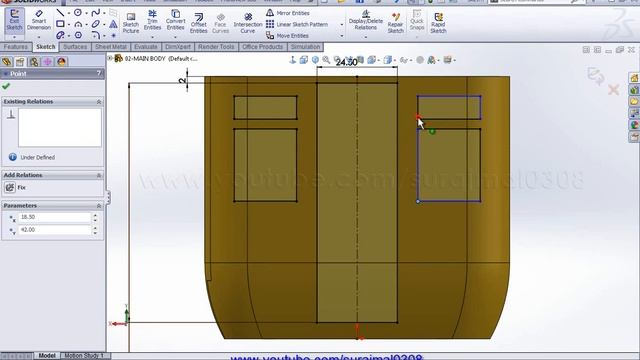The height and width of the screenshot is (360, 640).
Task: Click the Y coordinate field showing 42.00
Action: tap(55, 230)
